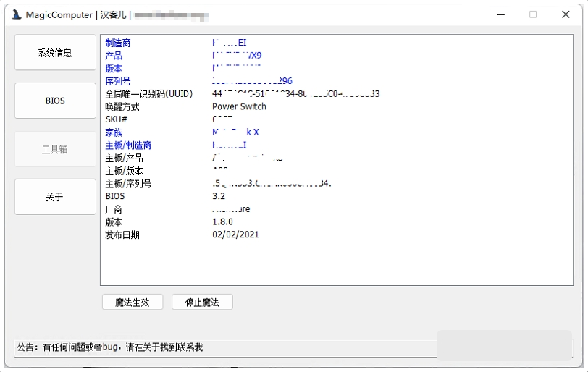
Task: Minimize the MagicComputer window
Action: pos(501,14)
